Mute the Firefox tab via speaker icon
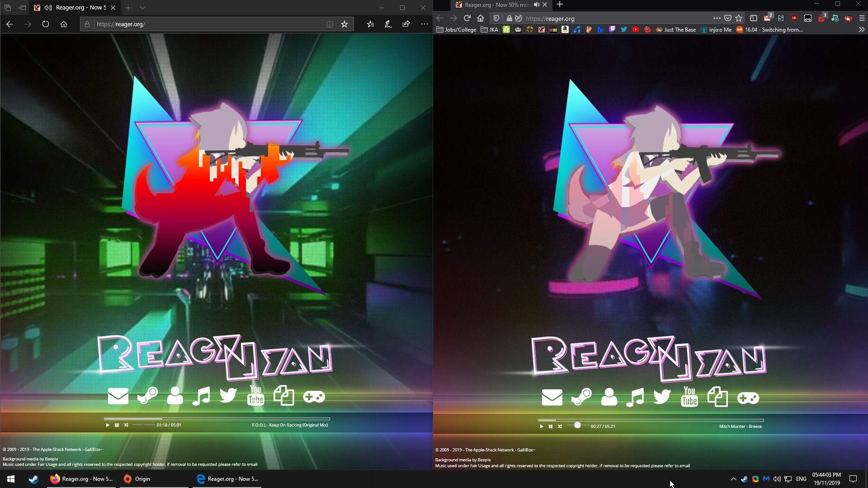The image size is (868, 488). pos(537,5)
